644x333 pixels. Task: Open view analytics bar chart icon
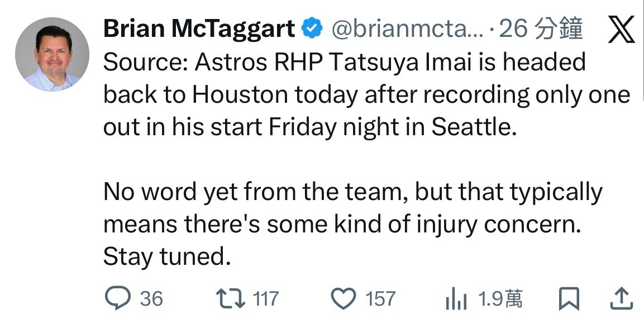tap(456, 301)
